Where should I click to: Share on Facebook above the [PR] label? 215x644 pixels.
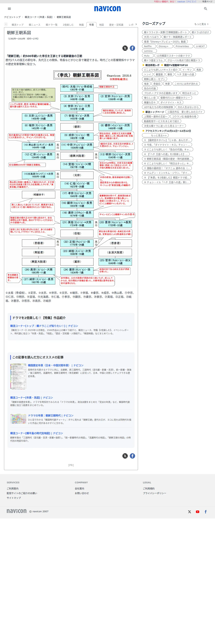pos(132,456)
